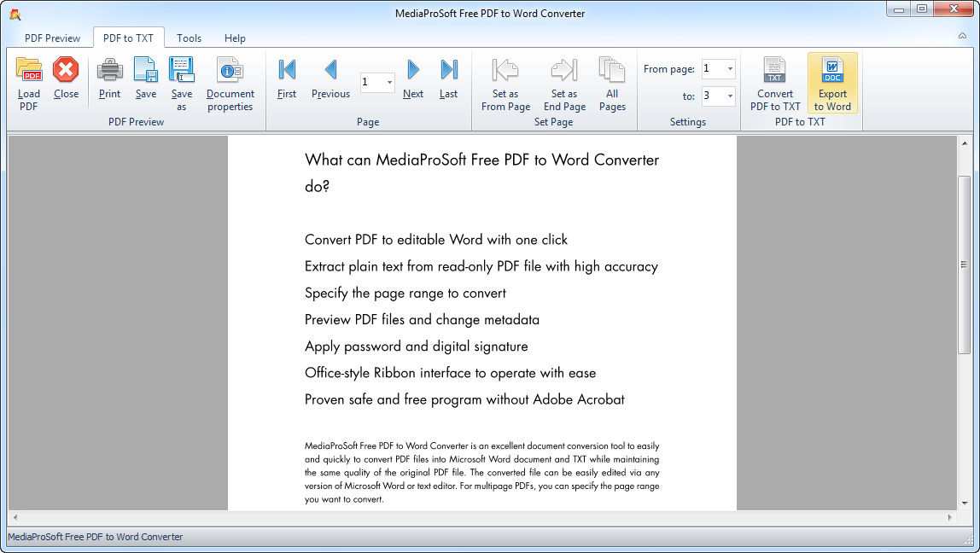
Task: Click Set as End Page
Action: tap(564, 84)
